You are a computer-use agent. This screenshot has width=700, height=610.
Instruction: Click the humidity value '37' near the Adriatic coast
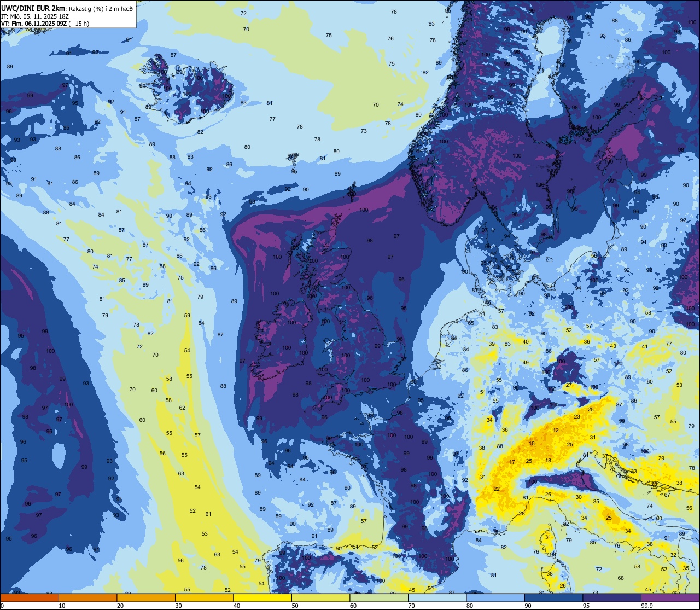605,456
